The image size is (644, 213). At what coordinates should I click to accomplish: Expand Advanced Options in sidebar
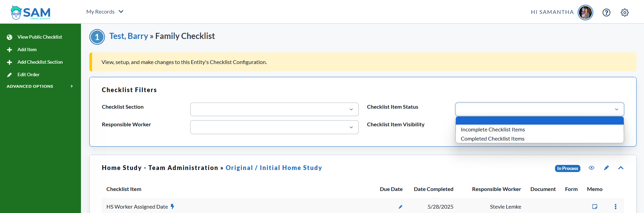40,86
